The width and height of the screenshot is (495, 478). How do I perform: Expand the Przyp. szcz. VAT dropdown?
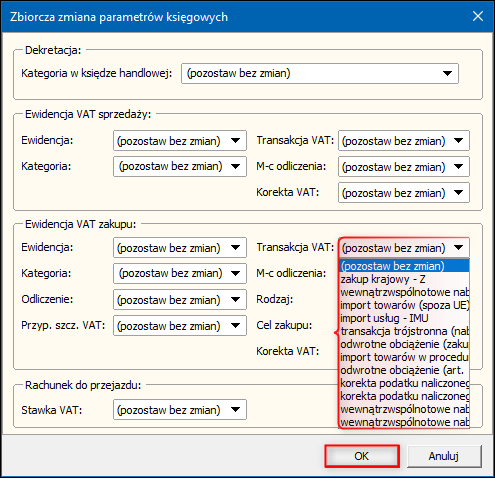[x=180, y=325]
